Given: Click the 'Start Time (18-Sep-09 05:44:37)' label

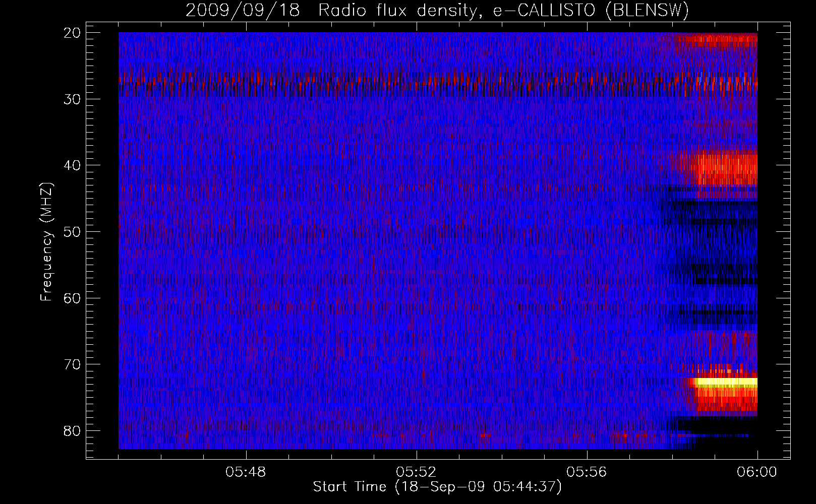Looking at the screenshot, I should (437, 486).
